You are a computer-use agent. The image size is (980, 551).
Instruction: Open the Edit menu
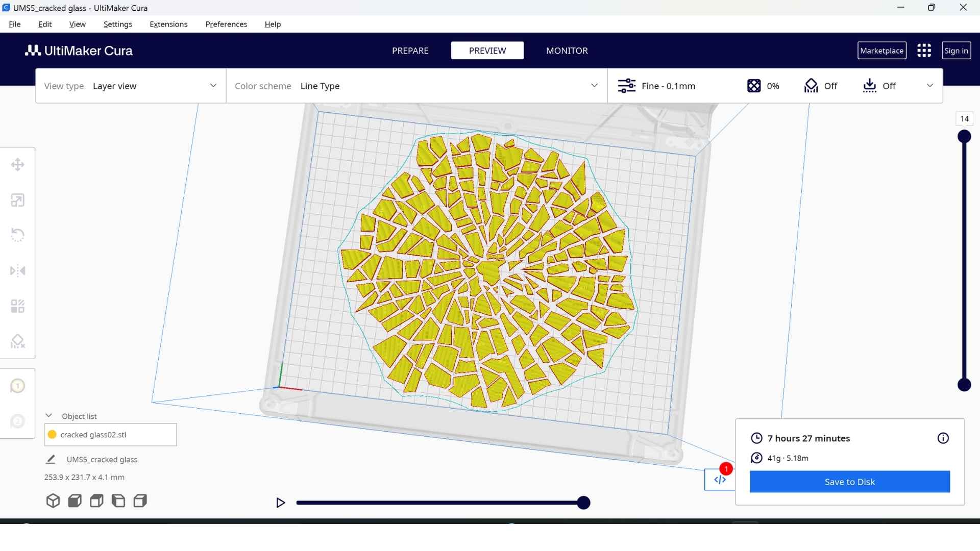point(45,24)
